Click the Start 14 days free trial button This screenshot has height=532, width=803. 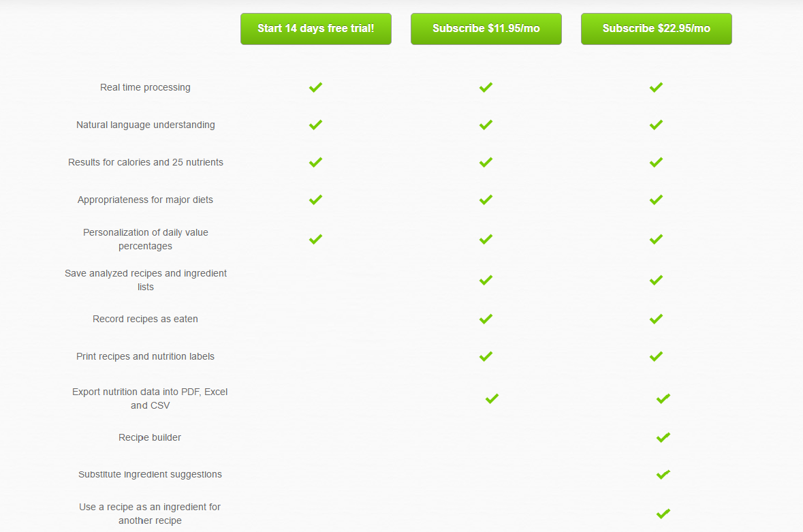pos(316,29)
